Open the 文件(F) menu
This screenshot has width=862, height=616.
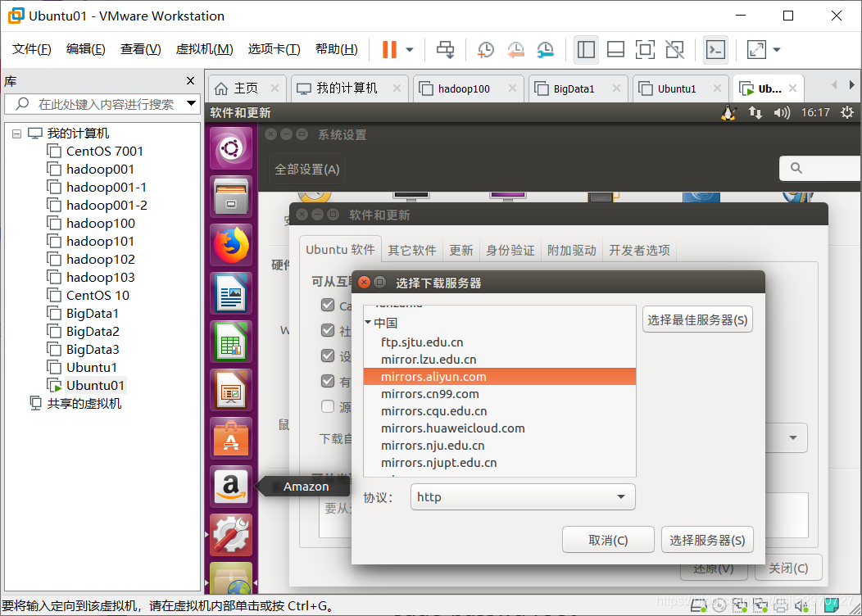tap(32, 49)
